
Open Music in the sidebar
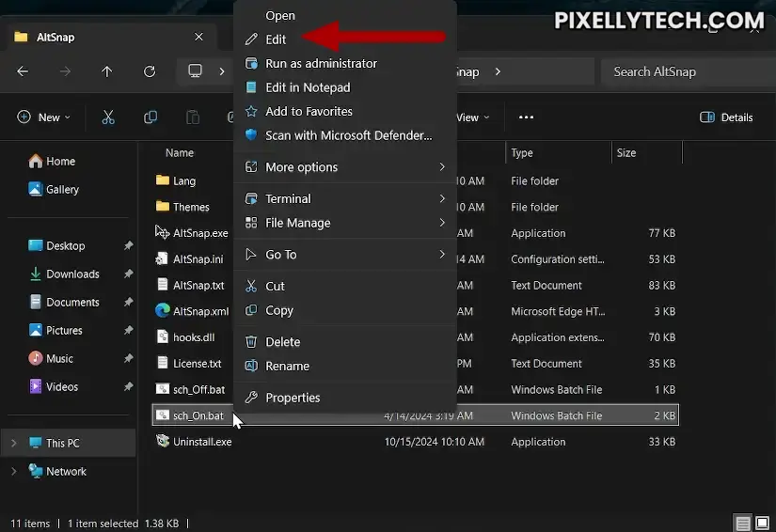(51, 358)
